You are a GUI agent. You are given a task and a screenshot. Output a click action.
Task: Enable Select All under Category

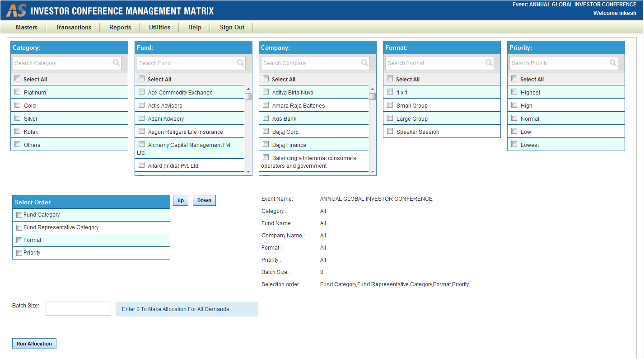click(17, 78)
